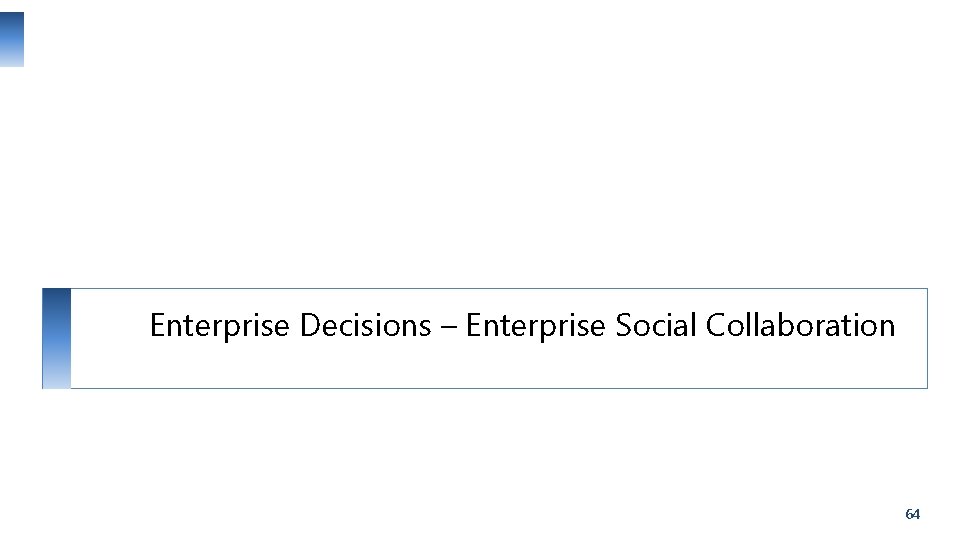Select the title box's bottom border line
The width and height of the screenshot is (960, 540).
coord(499,388)
